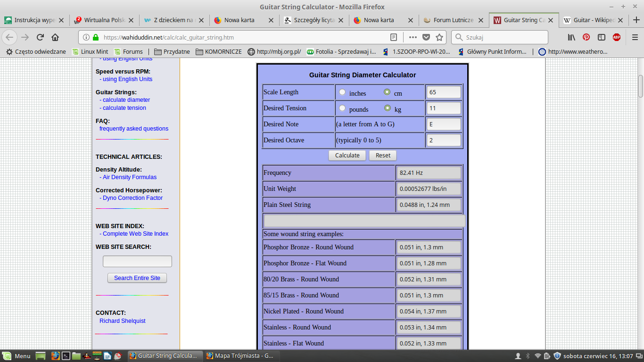This screenshot has width=644, height=362.
Task: Open the Firefox Library icon
Action: click(571, 37)
